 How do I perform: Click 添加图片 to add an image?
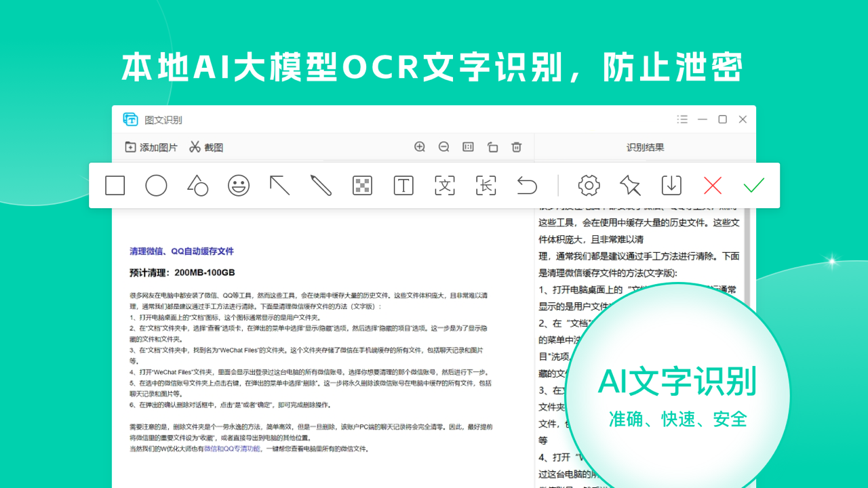pos(151,147)
